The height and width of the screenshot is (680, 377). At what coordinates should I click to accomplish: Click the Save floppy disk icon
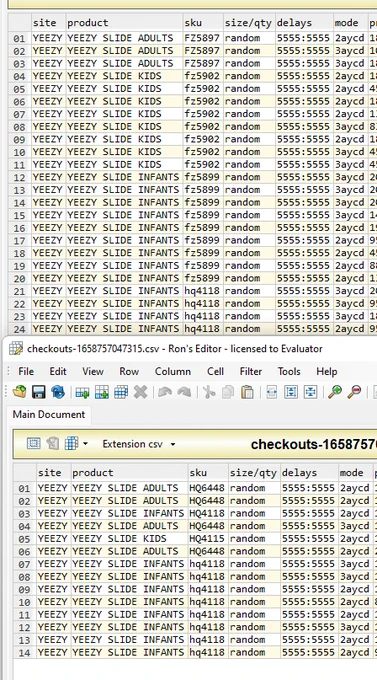coord(39,392)
